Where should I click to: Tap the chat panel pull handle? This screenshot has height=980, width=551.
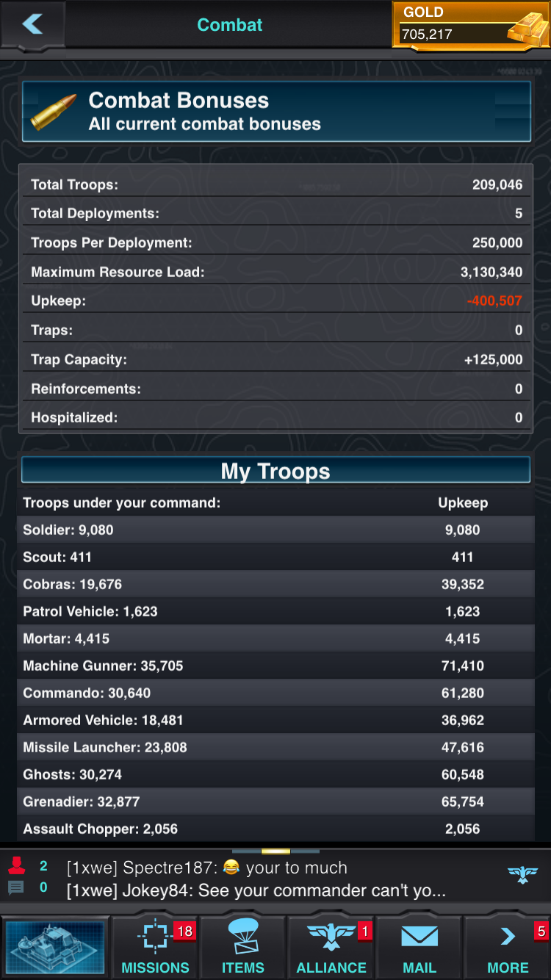pos(275,851)
